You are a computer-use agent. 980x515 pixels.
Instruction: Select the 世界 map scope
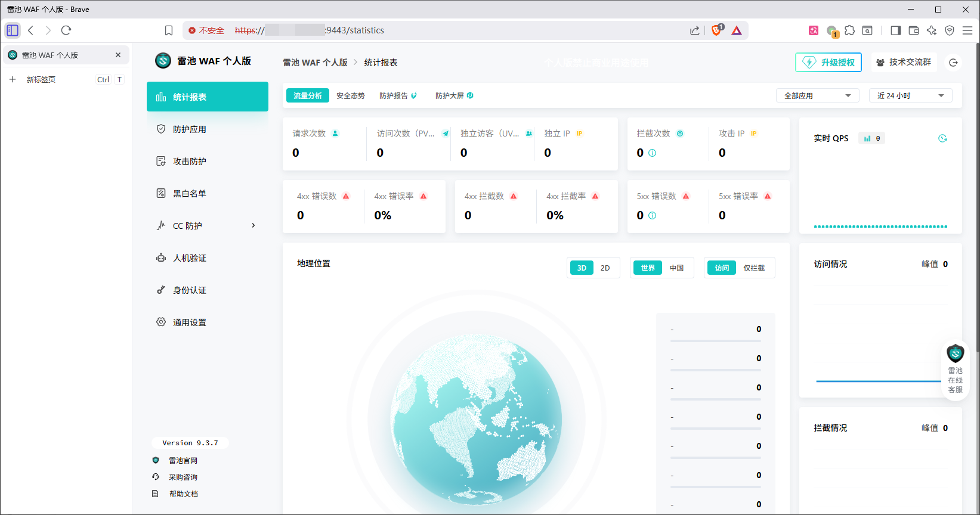(648, 268)
